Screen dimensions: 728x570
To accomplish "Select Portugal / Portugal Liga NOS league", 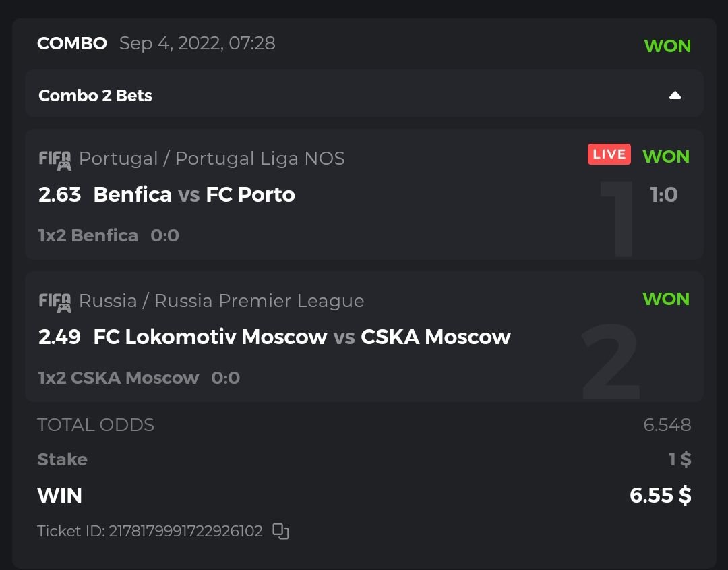I will [212, 159].
